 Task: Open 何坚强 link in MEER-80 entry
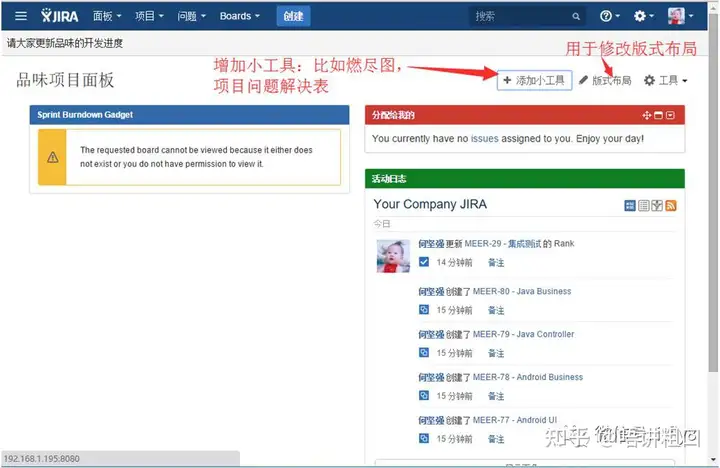point(431,291)
